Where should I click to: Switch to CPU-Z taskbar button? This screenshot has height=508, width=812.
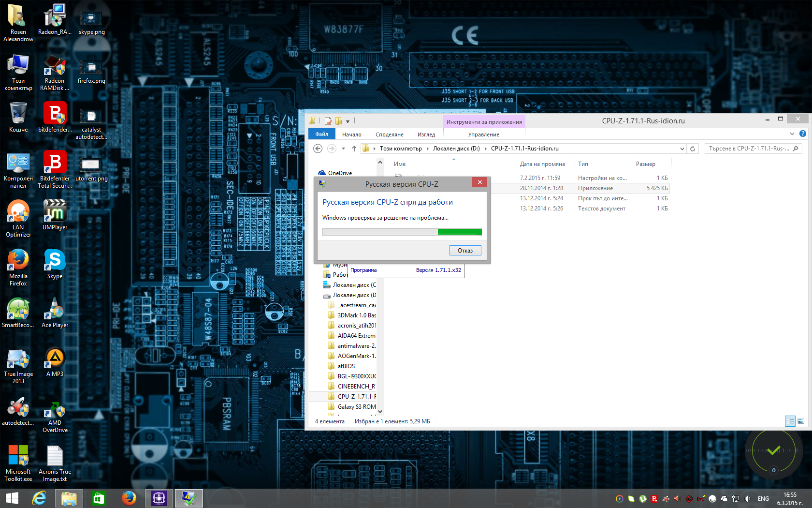[159, 498]
